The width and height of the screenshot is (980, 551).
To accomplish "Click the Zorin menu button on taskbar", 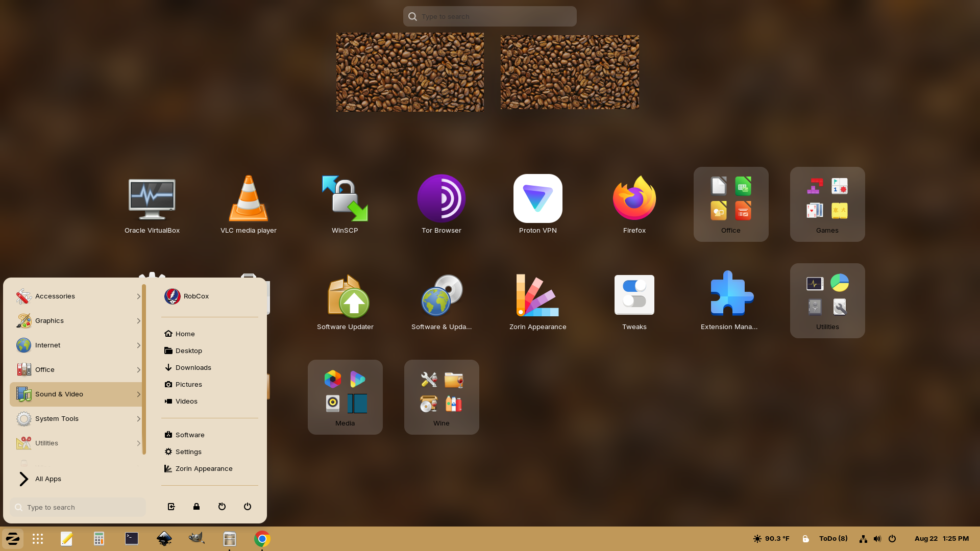I will point(13,539).
